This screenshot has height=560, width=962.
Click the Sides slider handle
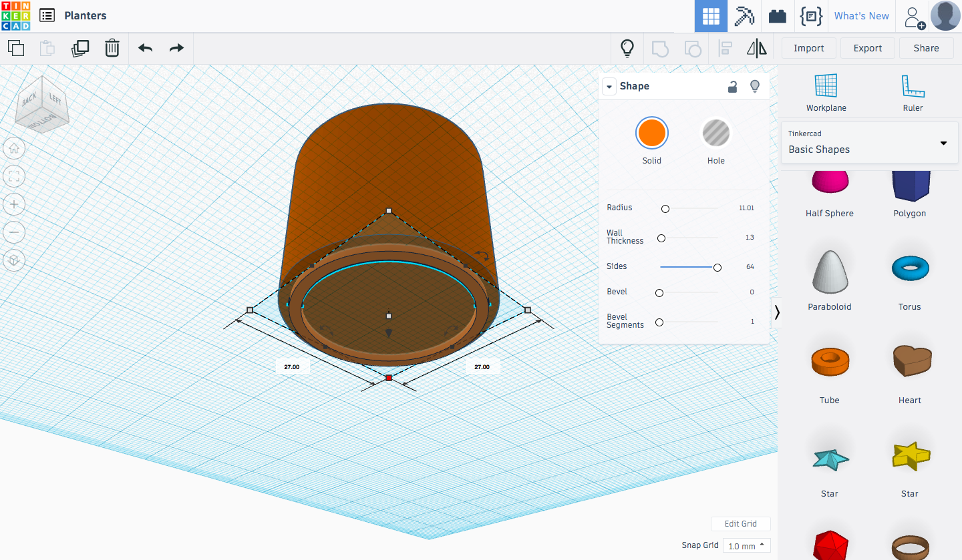[717, 268]
